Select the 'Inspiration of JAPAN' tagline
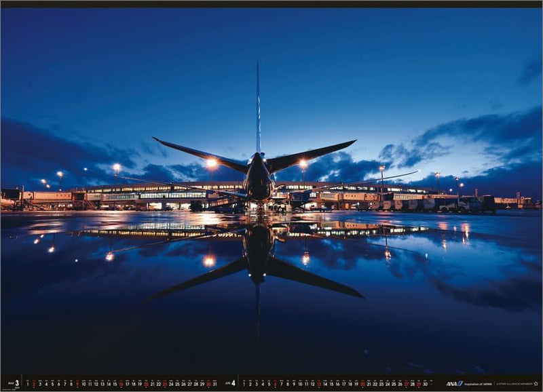Viewport: 543px width, 392px height. [478, 384]
